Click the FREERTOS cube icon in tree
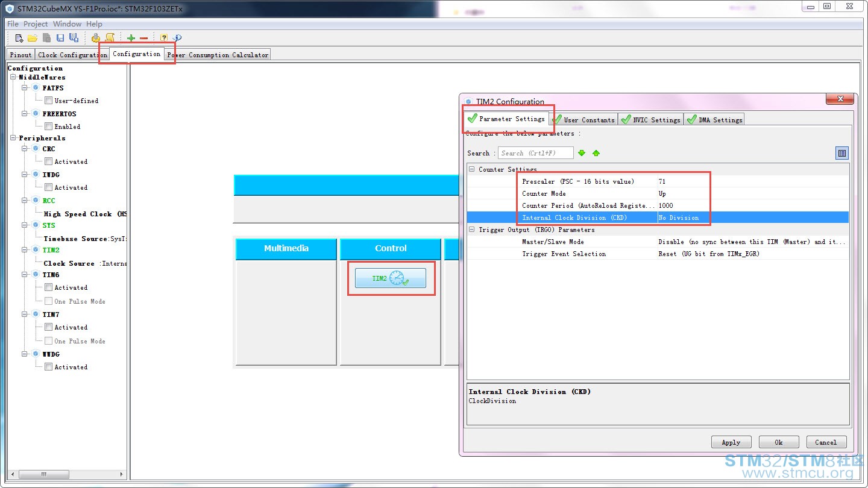The height and width of the screenshot is (488, 868). 36,114
